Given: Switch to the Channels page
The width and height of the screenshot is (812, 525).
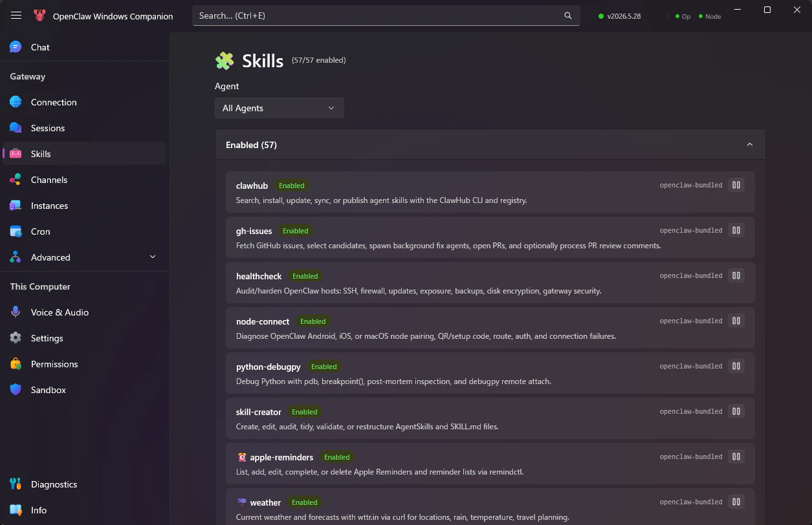Looking at the screenshot, I should click(84, 180).
